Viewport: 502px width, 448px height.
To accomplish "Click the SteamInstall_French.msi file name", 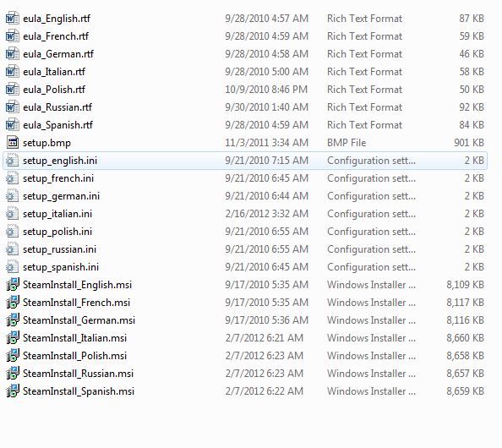I will pyautogui.click(x=77, y=303).
